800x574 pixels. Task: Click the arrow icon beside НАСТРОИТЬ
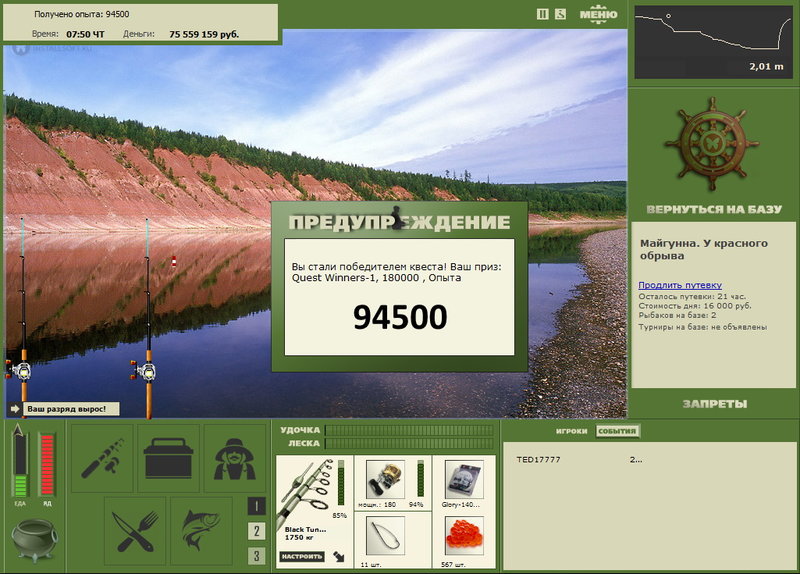339,556
